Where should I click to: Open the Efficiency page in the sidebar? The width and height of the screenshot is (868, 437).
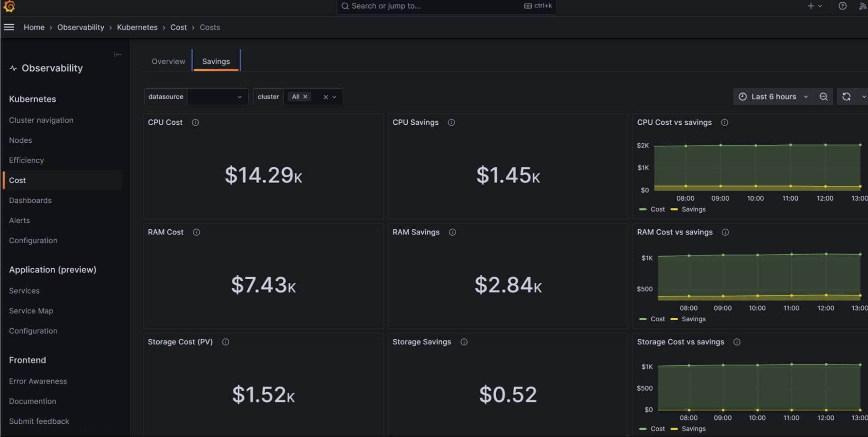pyautogui.click(x=26, y=160)
